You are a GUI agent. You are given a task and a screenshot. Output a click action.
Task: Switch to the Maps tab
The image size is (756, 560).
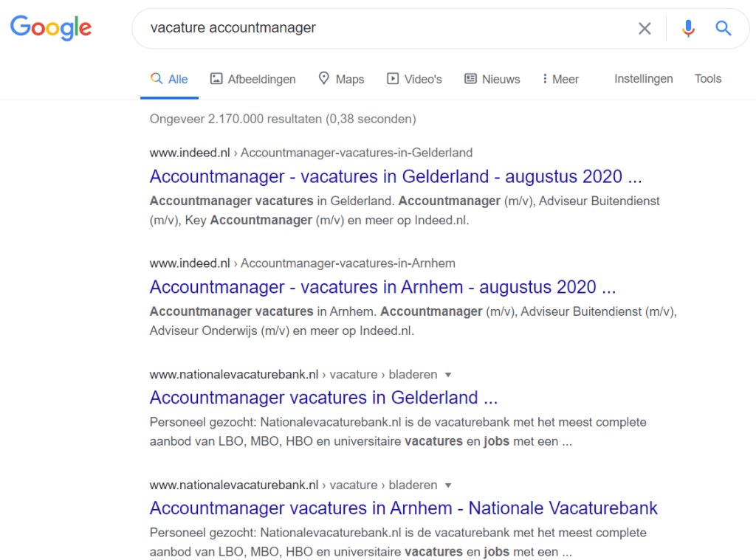(341, 79)
